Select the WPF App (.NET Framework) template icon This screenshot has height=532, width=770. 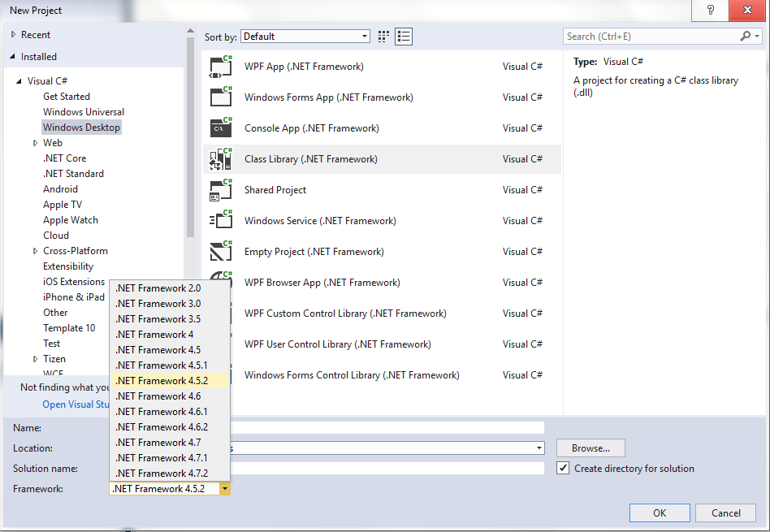(x=222, y=66)
